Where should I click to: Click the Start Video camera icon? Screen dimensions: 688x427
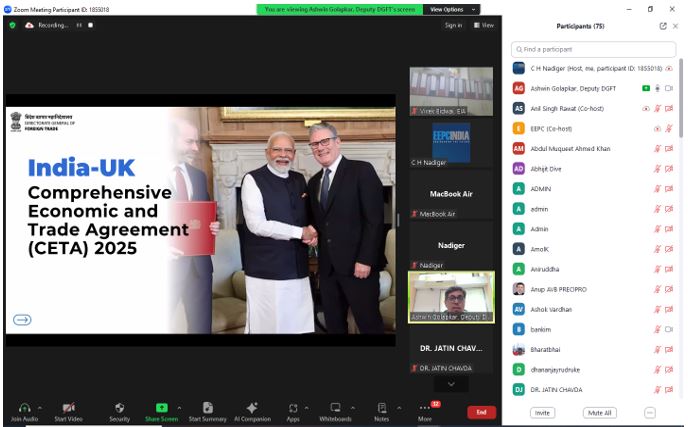coord(68,408)
